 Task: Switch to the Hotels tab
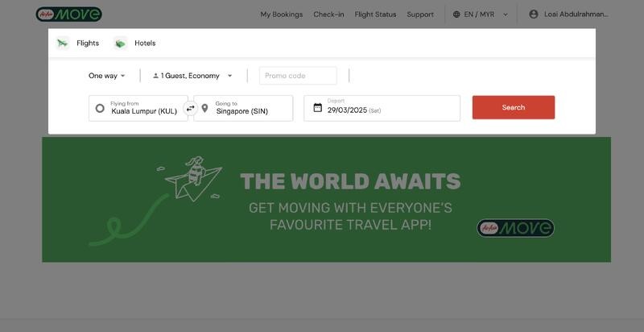[134, 44]
